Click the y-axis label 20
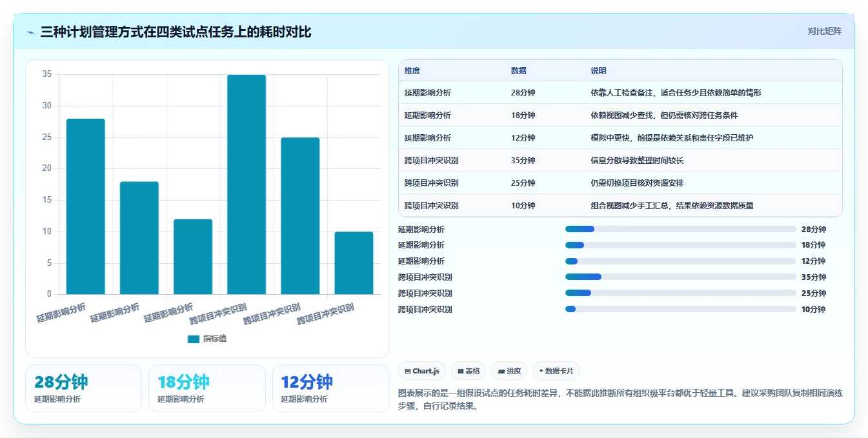This screenshot has width=868, height=438. 47,169
